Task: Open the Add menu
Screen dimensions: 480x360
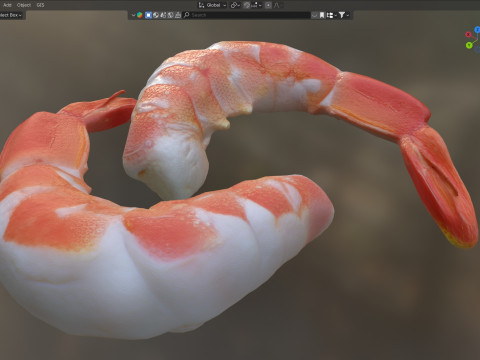Action: tap(7, 5)
